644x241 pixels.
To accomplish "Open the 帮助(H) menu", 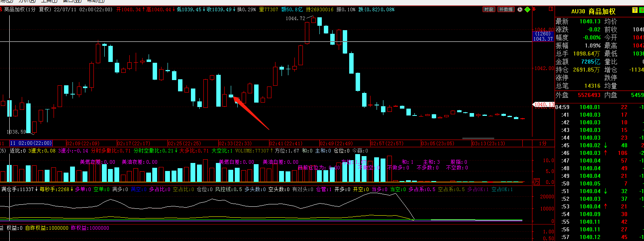I will (x=95, y=1).
